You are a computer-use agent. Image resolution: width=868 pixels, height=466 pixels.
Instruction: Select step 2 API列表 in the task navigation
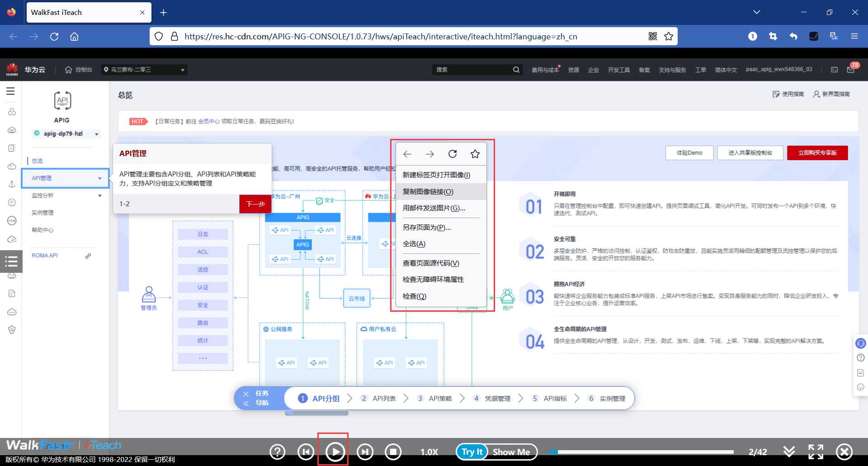tap(378, 399)
